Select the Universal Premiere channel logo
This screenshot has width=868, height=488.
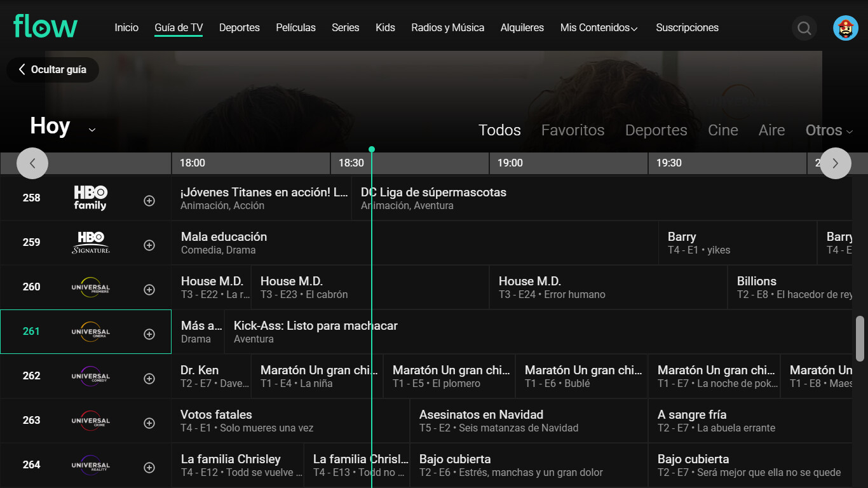coord(90,287)
